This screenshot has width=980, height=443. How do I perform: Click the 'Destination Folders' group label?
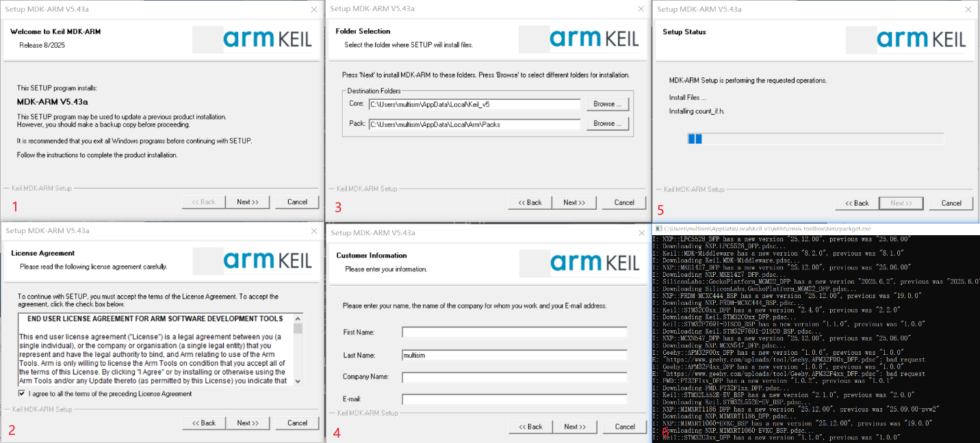point(374,91)
